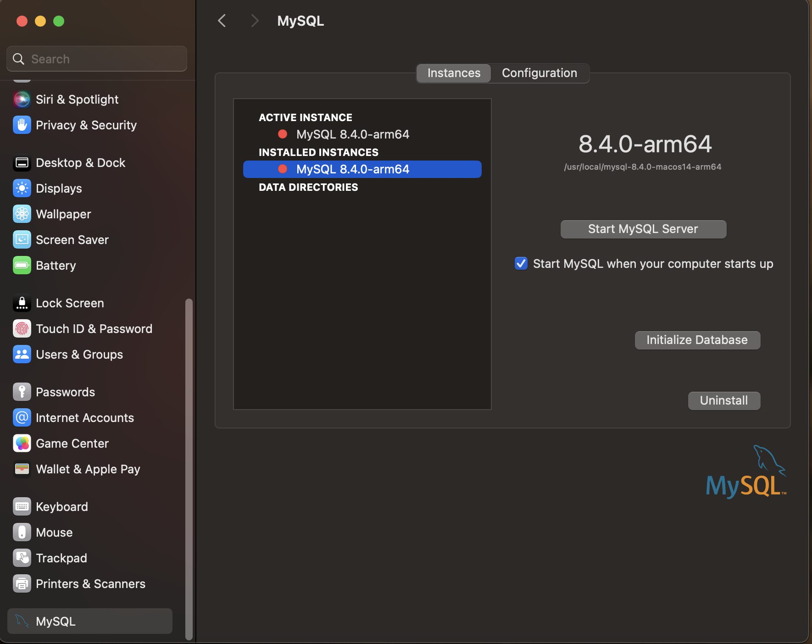Open Game Center settings label
Screen dimensions: 812x644
(x=72, y=444)
